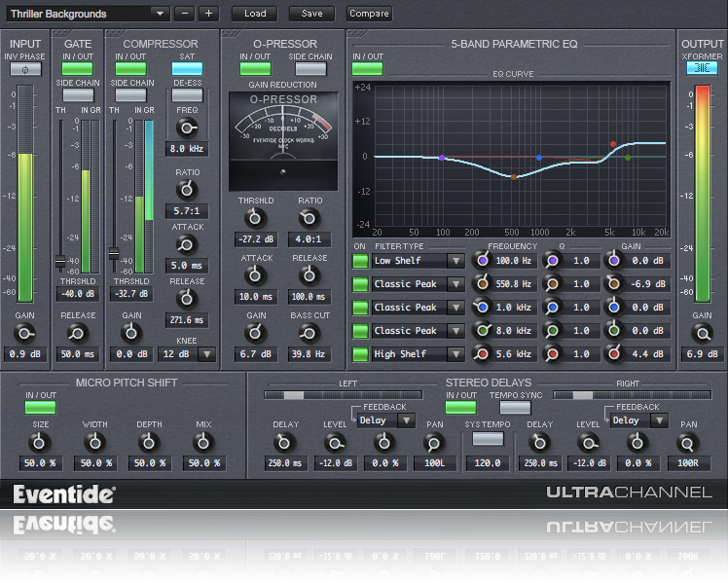The image size is (728, 584).
Task: Click the Micro Pitch Shift MIX knob
Action: 203,441
